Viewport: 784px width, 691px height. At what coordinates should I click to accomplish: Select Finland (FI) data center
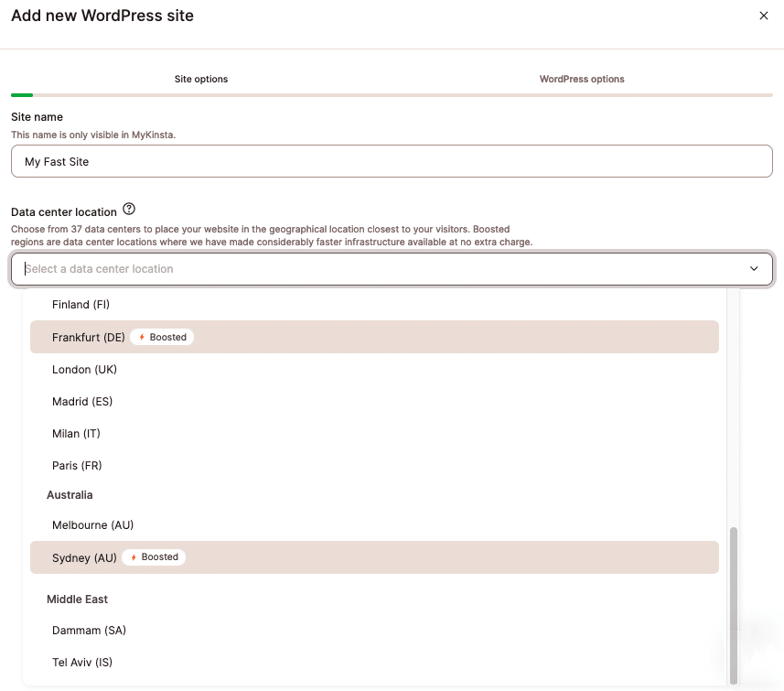click(x=81, y=305)
